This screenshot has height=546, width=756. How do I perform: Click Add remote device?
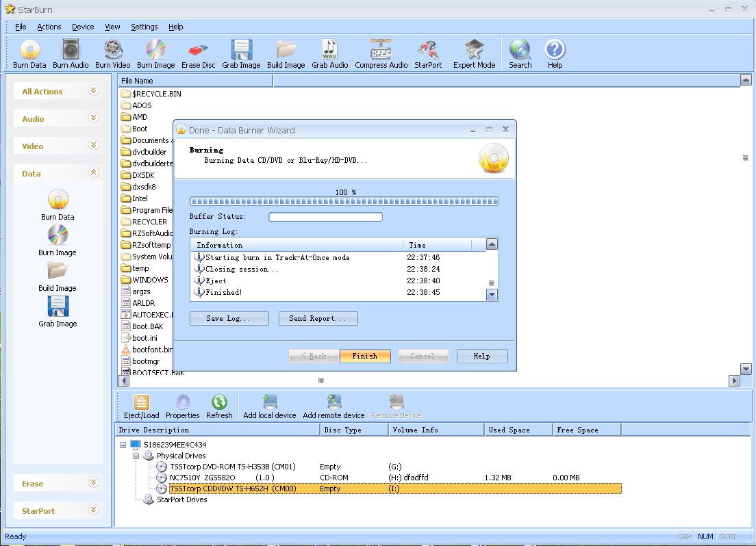pyautogui.click(x=333, y=406)
